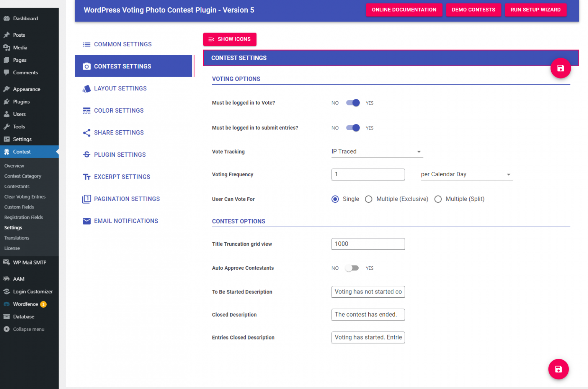Click the Common Settings list icon
Viewport: 588px width, 389px height.
click(x=87, y=44)
